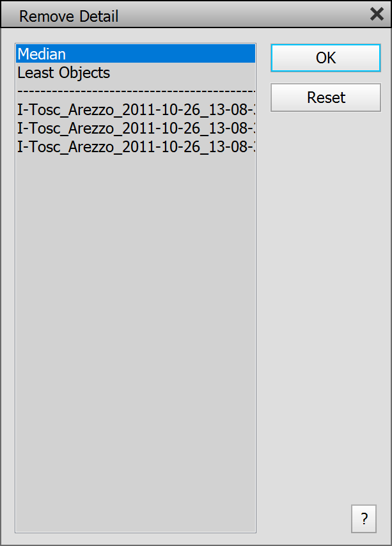This screenshot has width=392, height=546.
Task: Dismiss the dialog using the X icon
Action: click(x=377, y=15)
